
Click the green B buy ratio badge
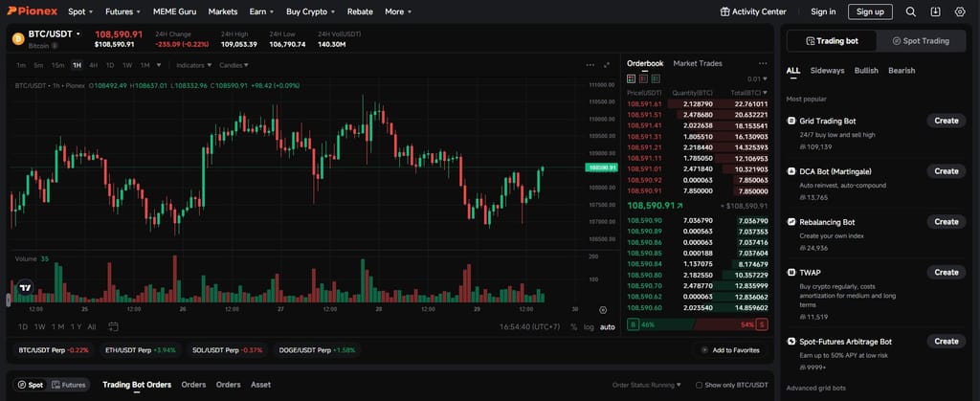[x=634, y=324]
